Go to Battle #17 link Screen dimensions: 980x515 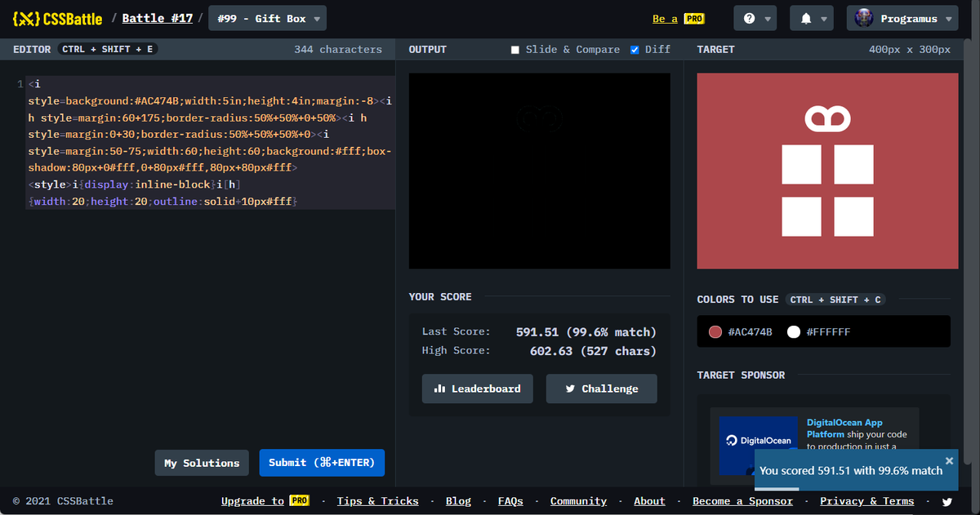point(158,18)
